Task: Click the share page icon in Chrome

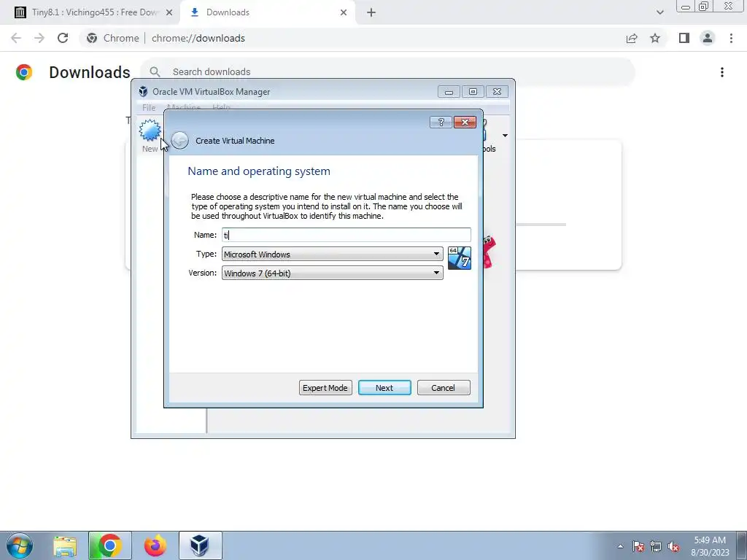Action: tap(632, 38)
